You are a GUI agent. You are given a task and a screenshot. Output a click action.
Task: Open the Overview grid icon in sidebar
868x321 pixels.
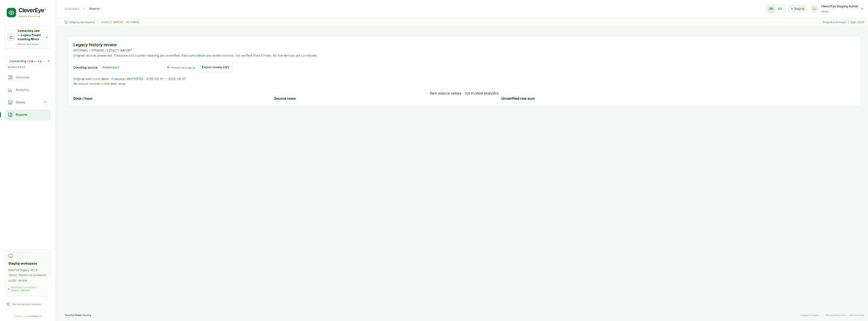[10, 78]
